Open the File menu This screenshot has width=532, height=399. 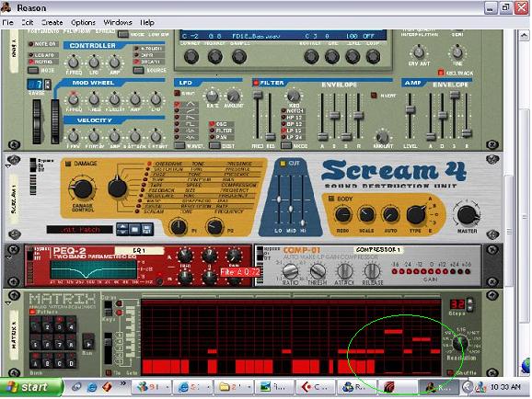[x=7, y=22]
